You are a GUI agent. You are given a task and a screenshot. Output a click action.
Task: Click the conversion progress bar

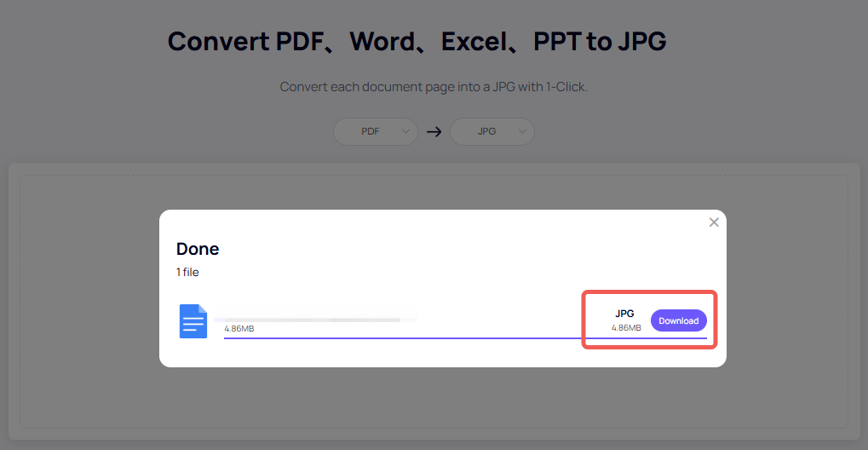[x=465, y=337]
